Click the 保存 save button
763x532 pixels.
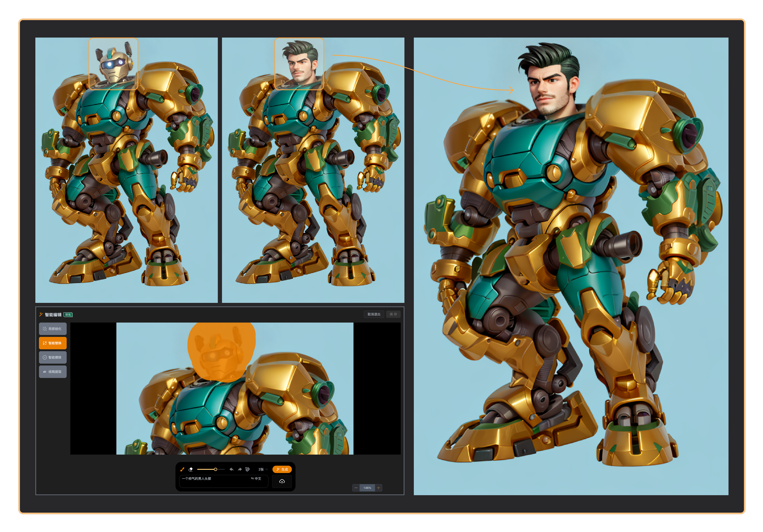(393, 314)
